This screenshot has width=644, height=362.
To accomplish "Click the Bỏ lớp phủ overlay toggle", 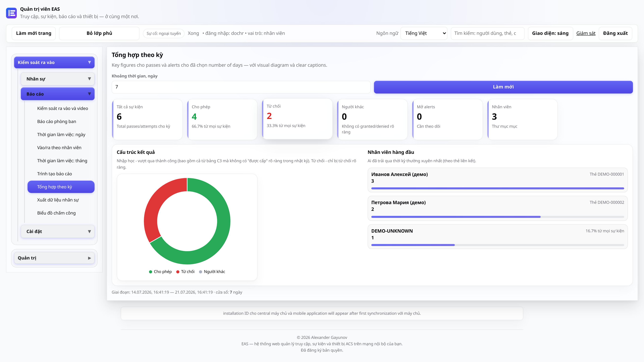I will [99, 33].
